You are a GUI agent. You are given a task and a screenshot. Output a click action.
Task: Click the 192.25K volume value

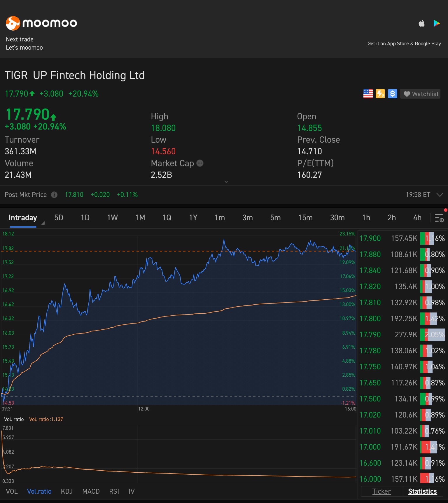coord(404,319)
